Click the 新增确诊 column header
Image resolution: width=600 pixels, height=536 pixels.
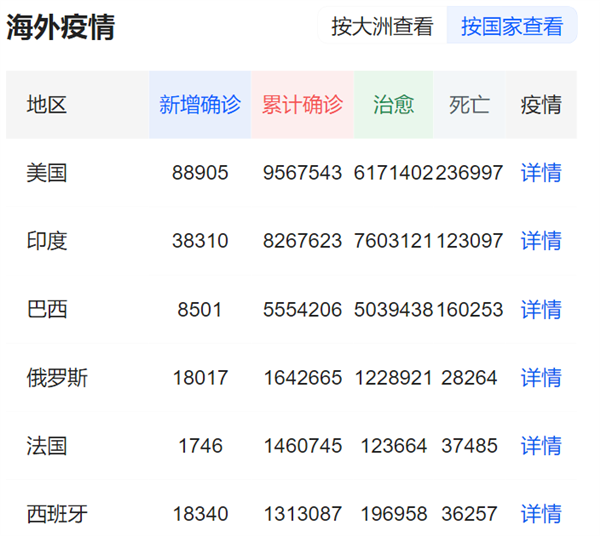click(x=200, y=104)
